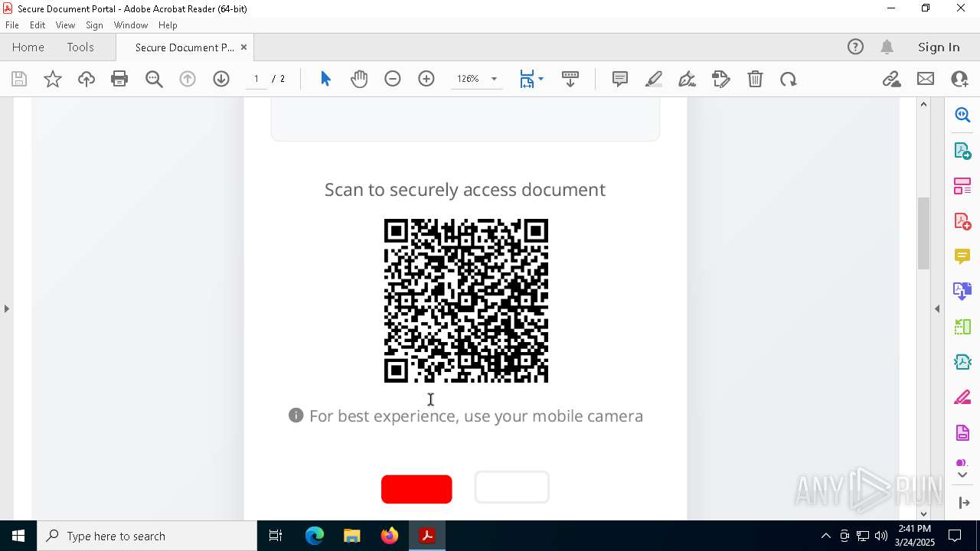Viewport: 980px width, 551px height.
Task: Open Export PDF in the right pane
Action: point(962,151)
